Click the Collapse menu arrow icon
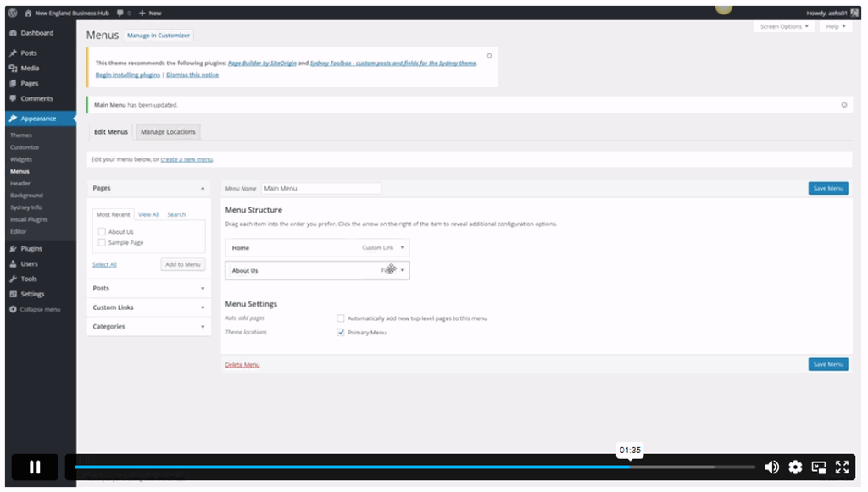The height and width of the screenshot is (492, 868). click(x=14, y=310)
